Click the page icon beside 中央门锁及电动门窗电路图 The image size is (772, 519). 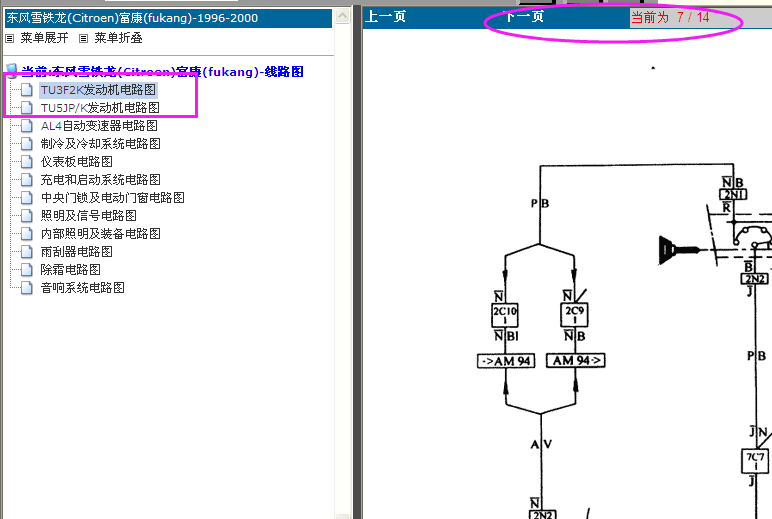coord(27,197)
